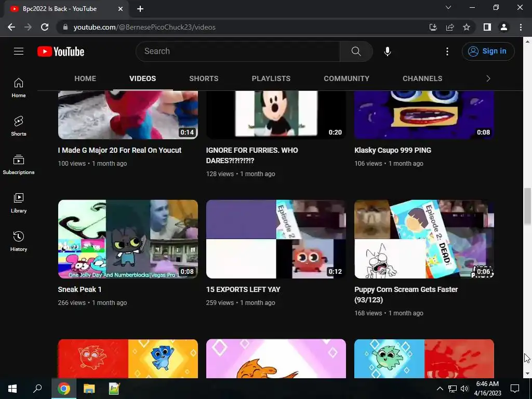Open Subscriptions in the sidebar

19,165
